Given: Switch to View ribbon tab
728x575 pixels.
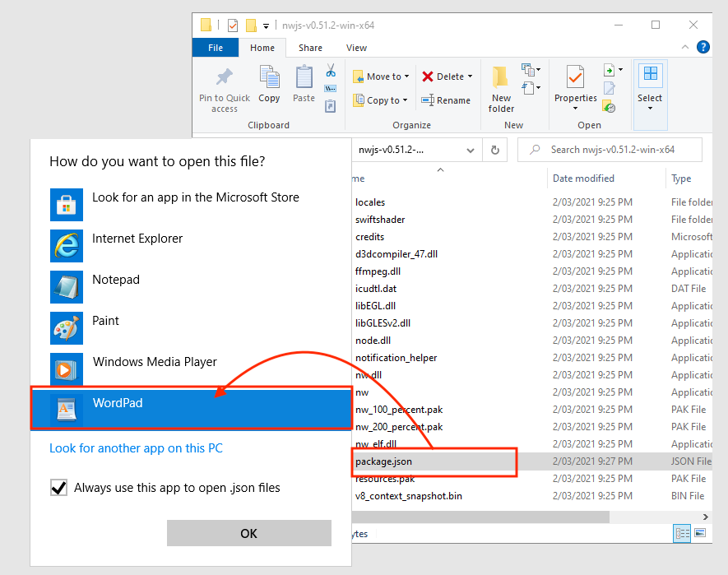Looking at the screenshot, I should point(356,48).
